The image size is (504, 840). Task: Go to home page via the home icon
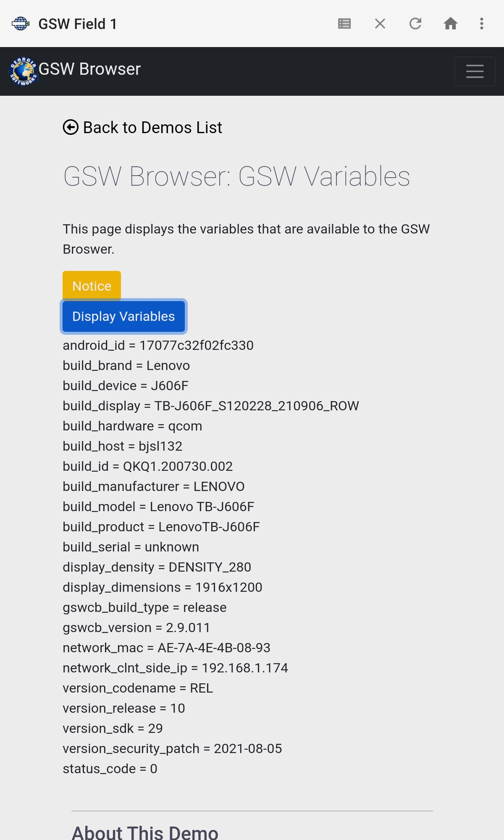pos(451,24)
